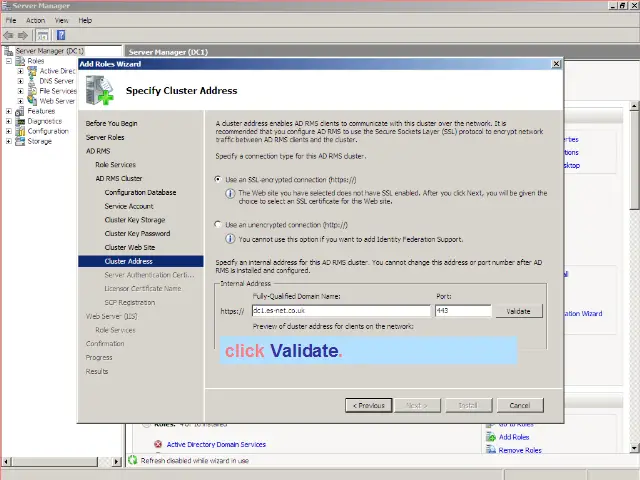640x480 pixels.
Task: Click the Add Roles icon in background pane
Action: coord(491,437)
